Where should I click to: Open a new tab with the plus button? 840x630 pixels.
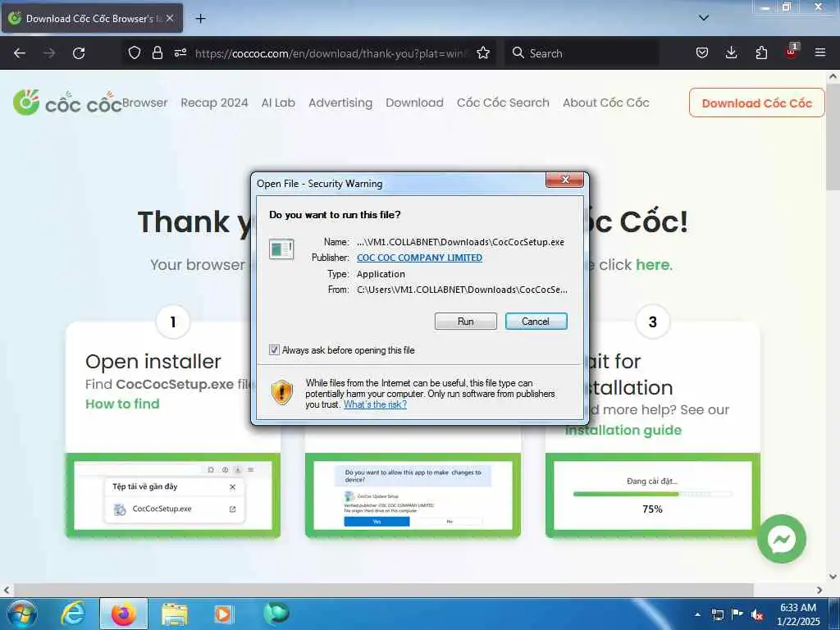coord(200,19)
